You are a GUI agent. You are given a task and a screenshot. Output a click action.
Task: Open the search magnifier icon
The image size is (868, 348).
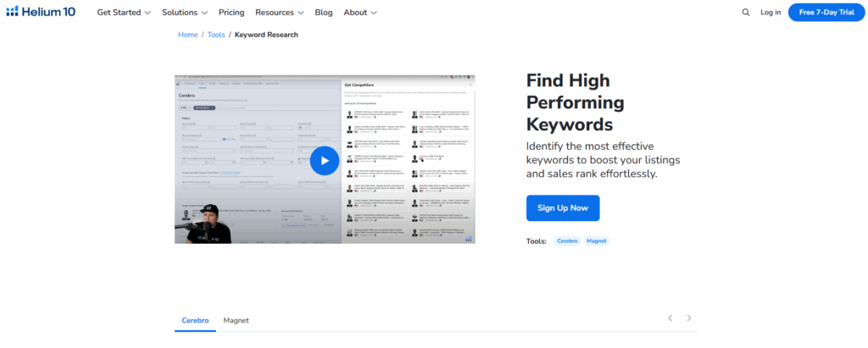point(746,12)
